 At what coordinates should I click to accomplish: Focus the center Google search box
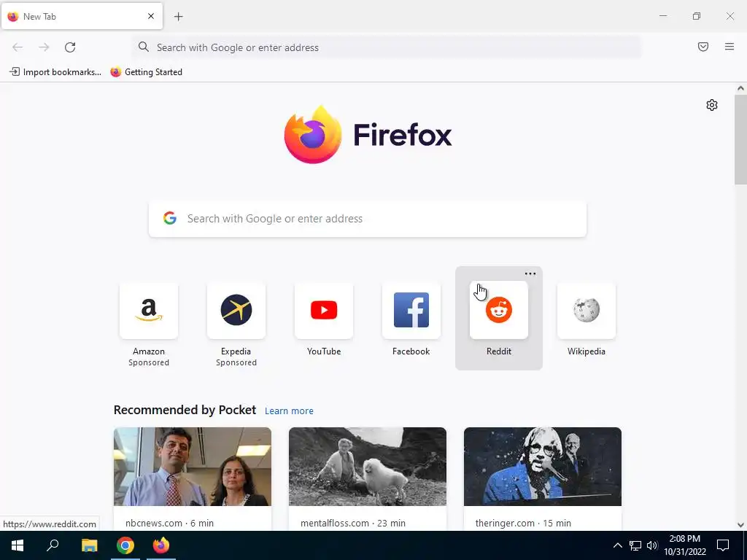[x=368, y=219]
